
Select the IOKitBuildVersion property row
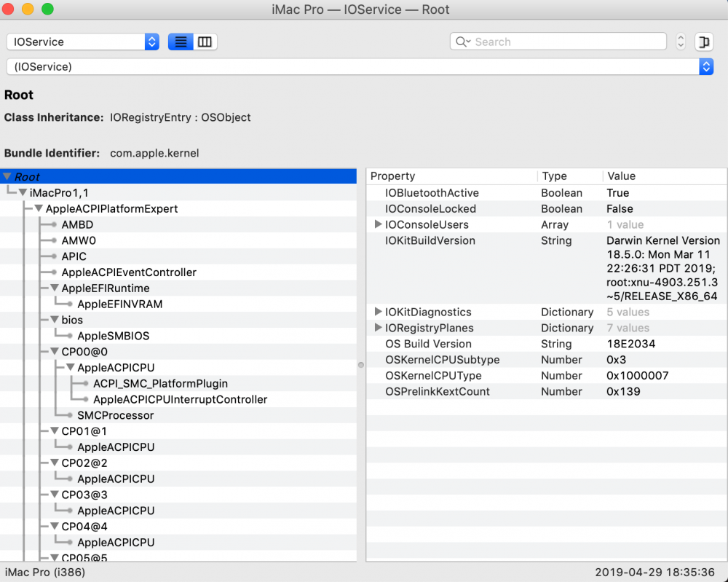coord(547,269)
